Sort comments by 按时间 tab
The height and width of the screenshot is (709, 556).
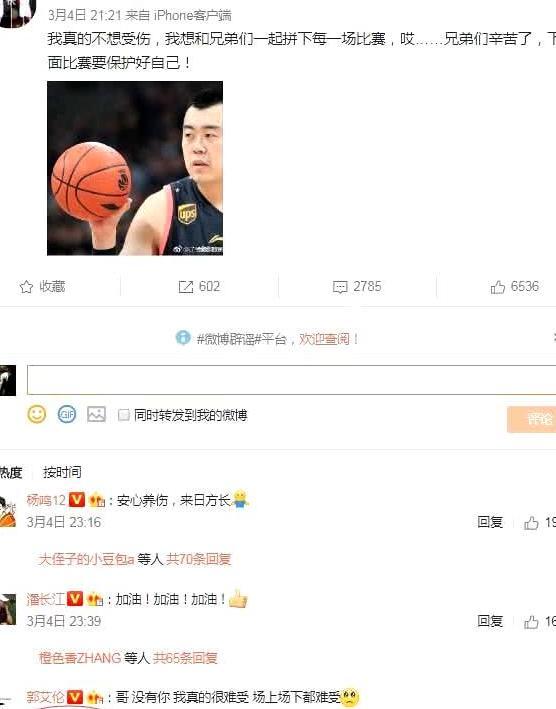62,472
